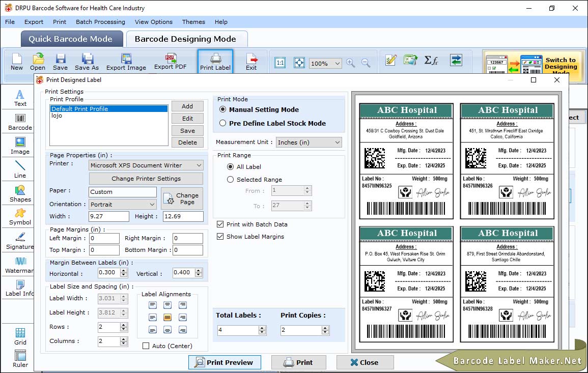Viewport: 588px width, 373px height.
Task: Toggle the Grid sidebar icon
Action: pos(20,337)
